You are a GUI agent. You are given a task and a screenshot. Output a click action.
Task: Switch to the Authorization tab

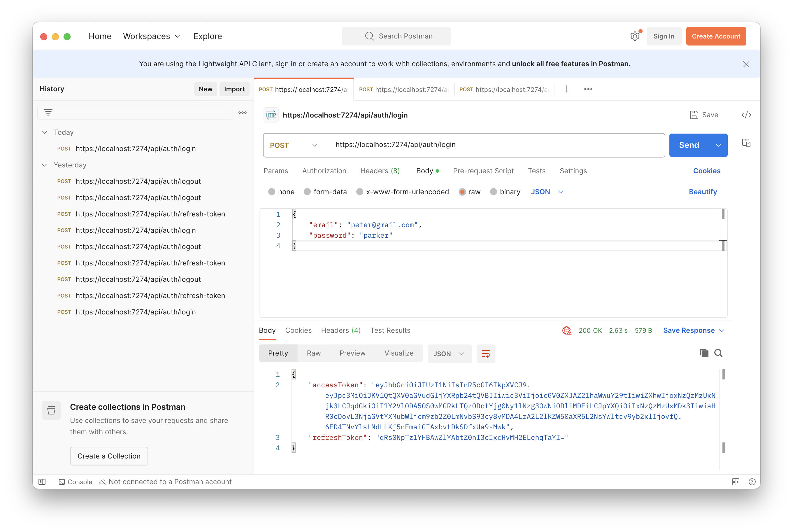tap(324, 171)
